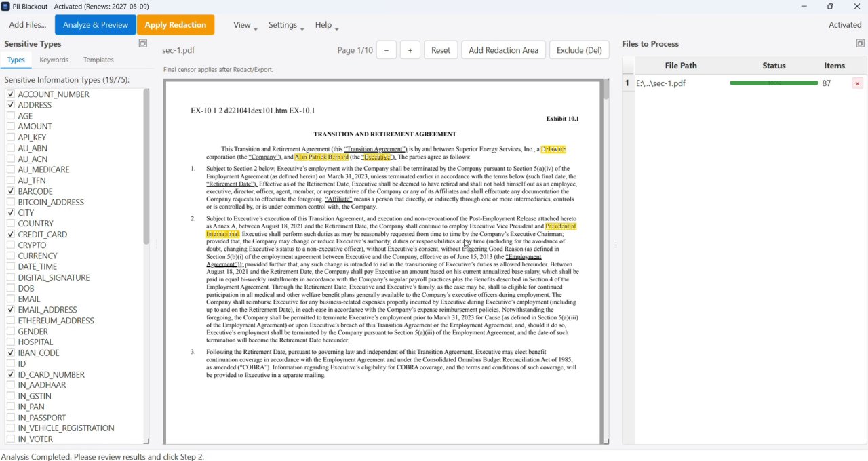868x461 pixels.
Task: Click the sensitive types list scrollbar
Action: [x=146, y=167]
